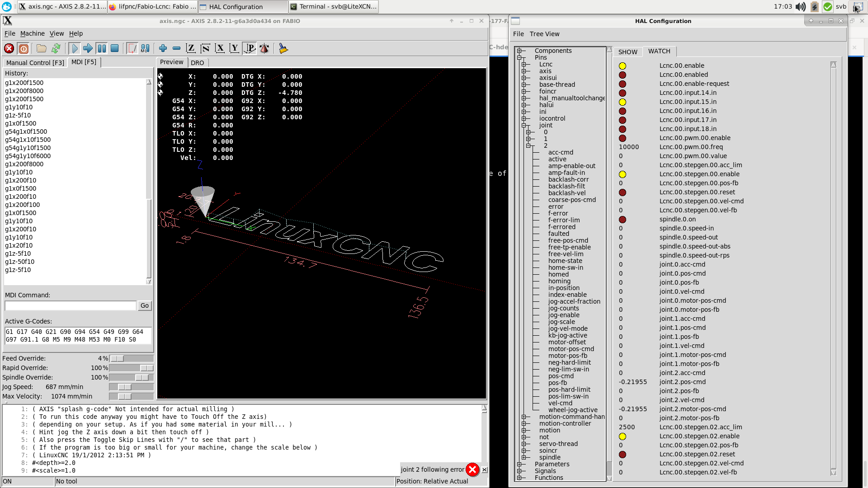Expand the Signals tree node
868x488 pixels.
pyautogui.click(x=519, y=471)
